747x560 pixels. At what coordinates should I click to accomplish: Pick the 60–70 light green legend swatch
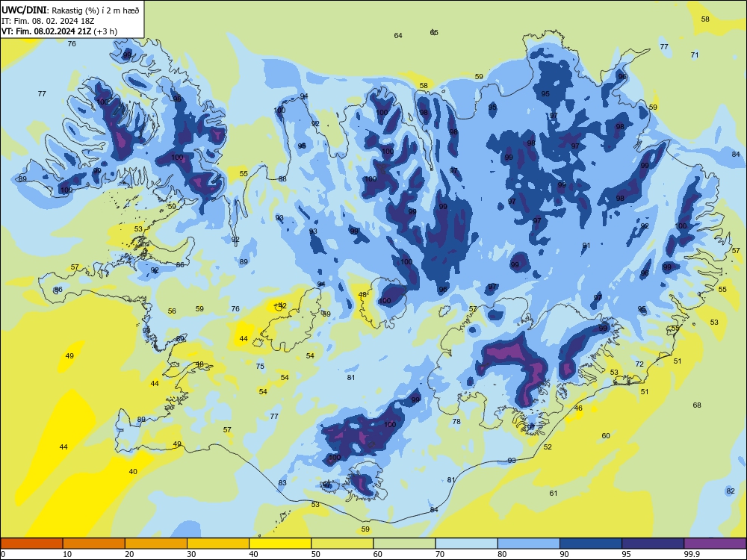[404, 544]
